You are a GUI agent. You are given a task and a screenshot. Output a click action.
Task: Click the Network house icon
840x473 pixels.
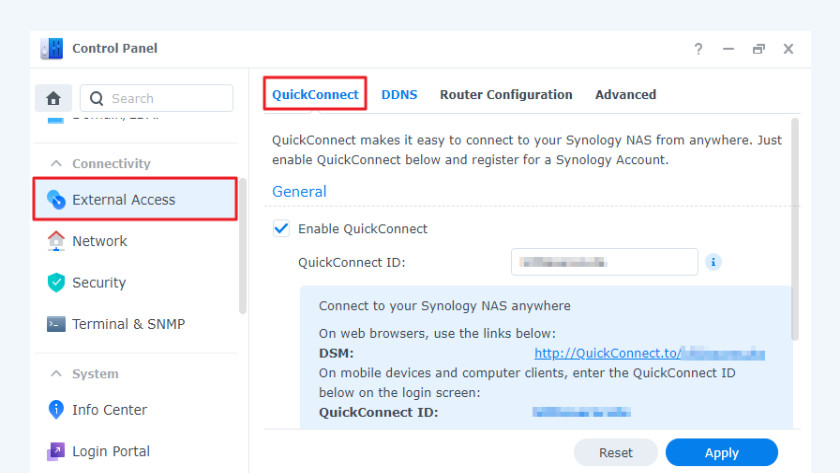pyautogui.click(x=56, y=241)
